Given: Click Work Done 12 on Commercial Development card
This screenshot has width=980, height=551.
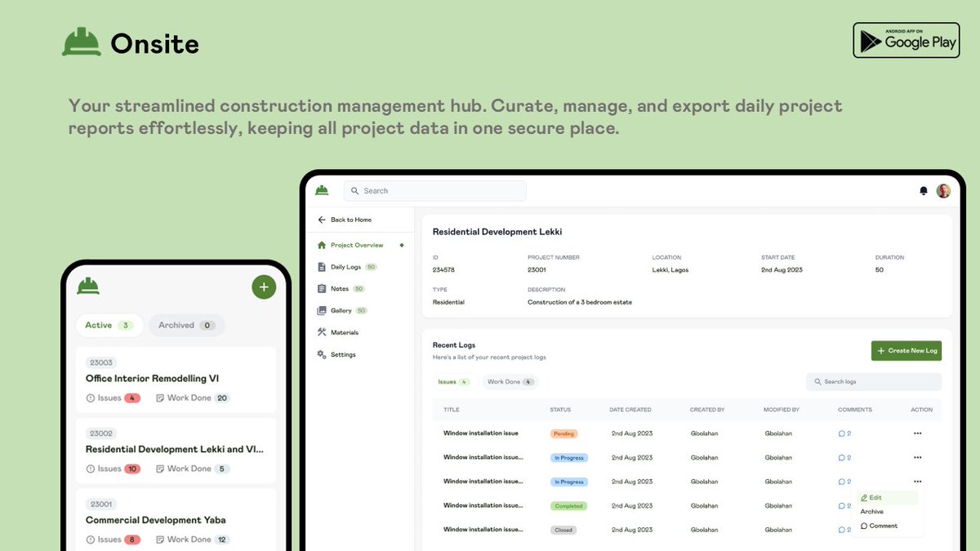Looking at the screenshot, I should click(x=193, y=540).
